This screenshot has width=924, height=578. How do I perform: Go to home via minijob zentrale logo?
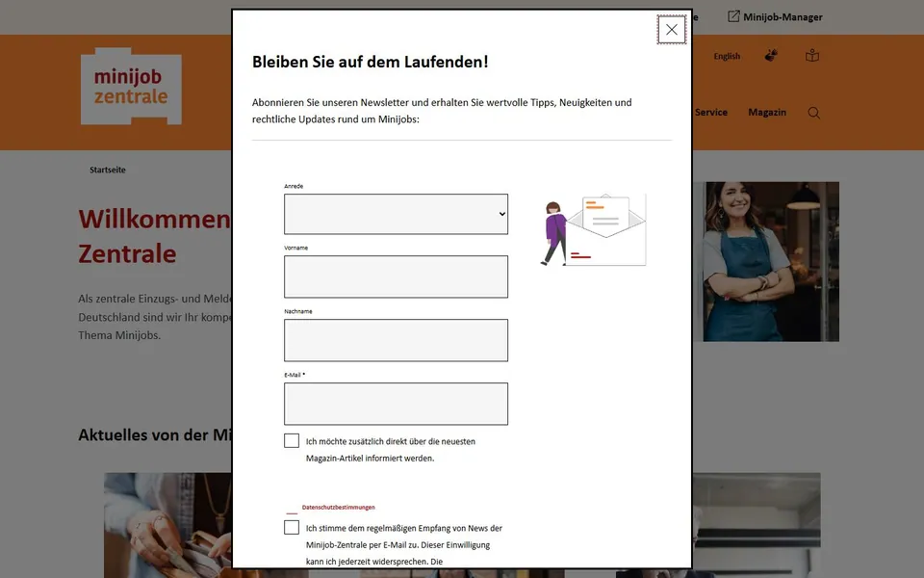[131, 86]
